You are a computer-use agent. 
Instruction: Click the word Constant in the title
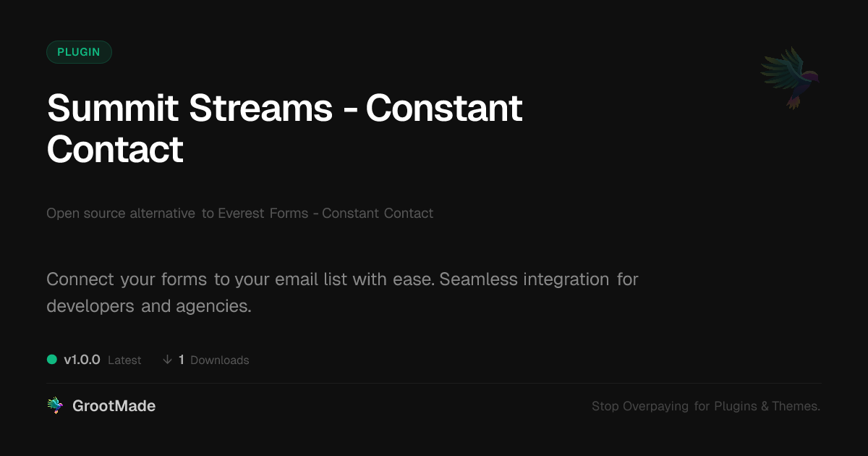(x=444, y=109)
